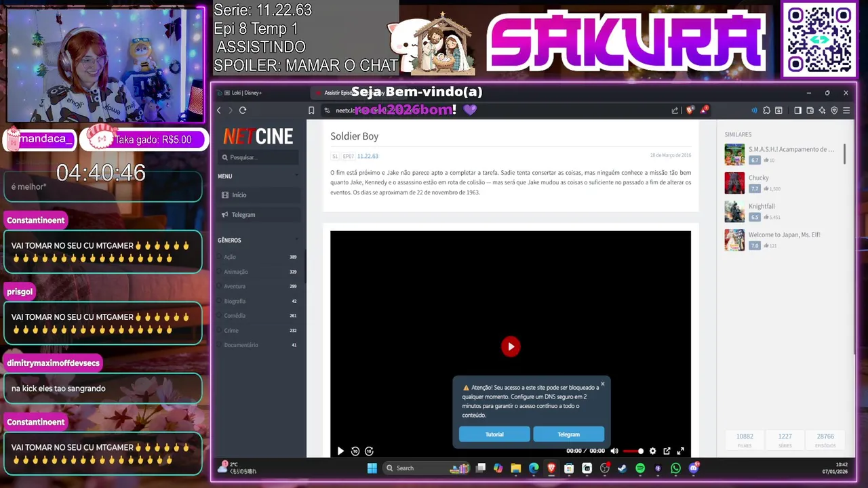Viewport: 868px width, 488px height.
Task: Open the Windows Start menu
Action: click(x=372, y=468)
